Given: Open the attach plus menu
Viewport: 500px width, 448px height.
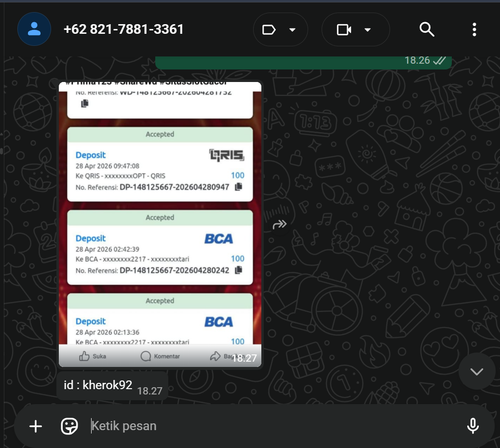Looking at the screenshot, I should tap(36, 426).
